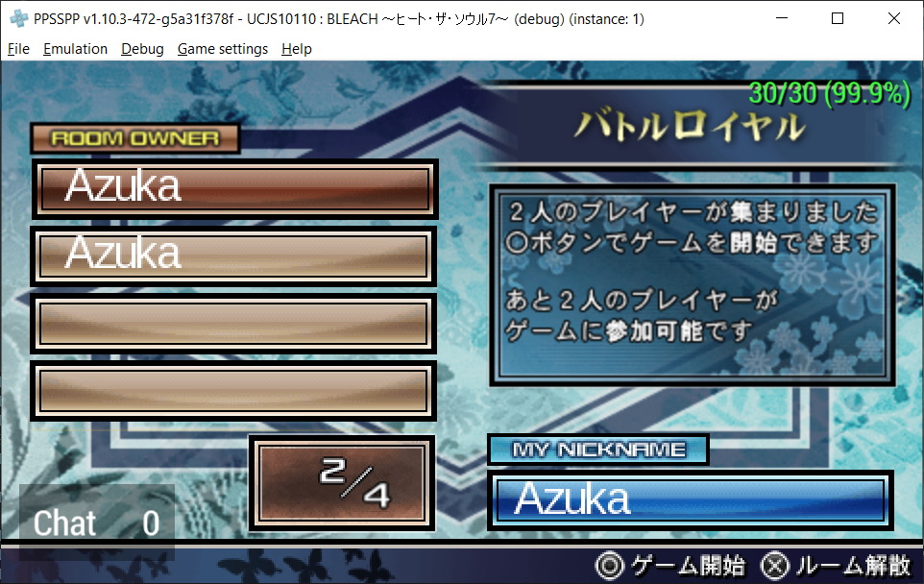The height and width of the screenshot is (584, 924).
Task: Click the バトルロイヤル mode title
Action: [x=688, y=126]
